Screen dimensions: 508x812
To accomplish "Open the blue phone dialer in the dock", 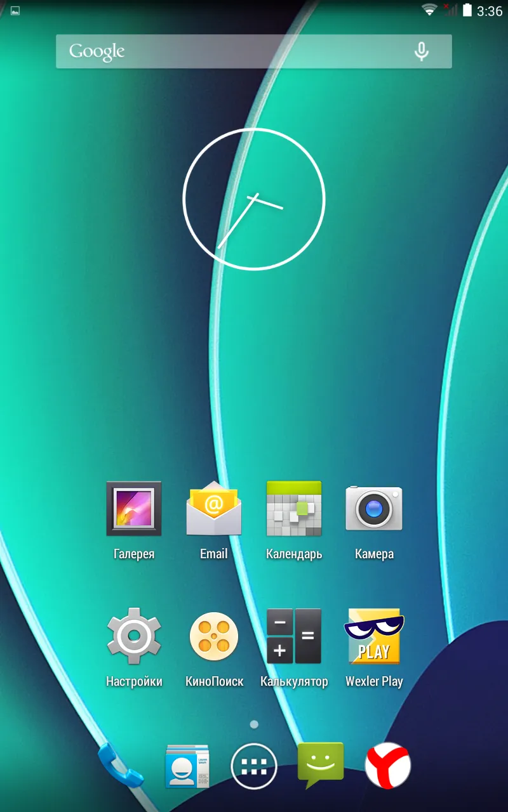I will [119, 766].
